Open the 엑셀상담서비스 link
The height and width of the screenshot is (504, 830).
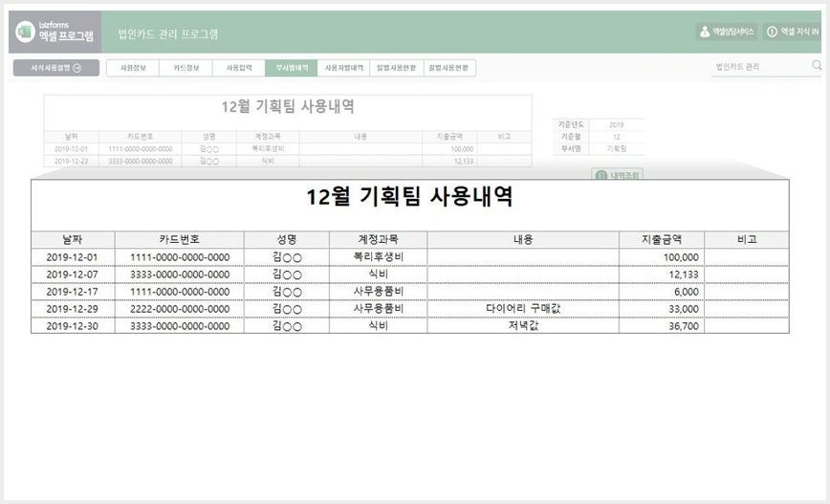(x=727, y=32)
